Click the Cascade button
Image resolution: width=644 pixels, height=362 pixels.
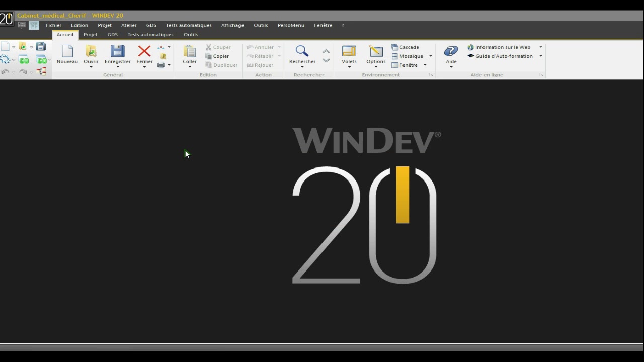click(x=405, y=47)
